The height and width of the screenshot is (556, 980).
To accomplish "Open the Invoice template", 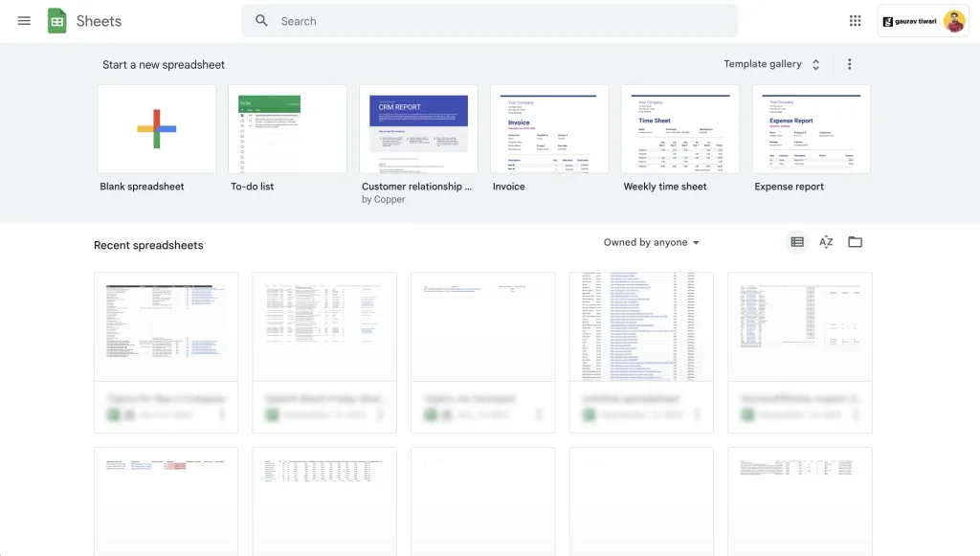I will pos(549,128).
